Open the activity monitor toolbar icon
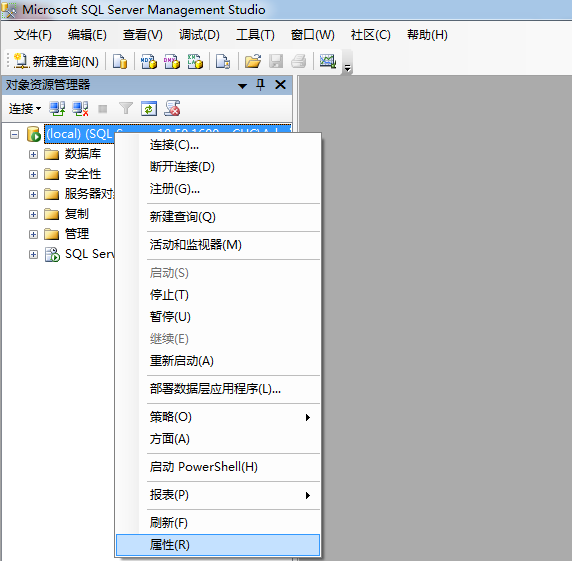572x561 pixels. point(328,61)
